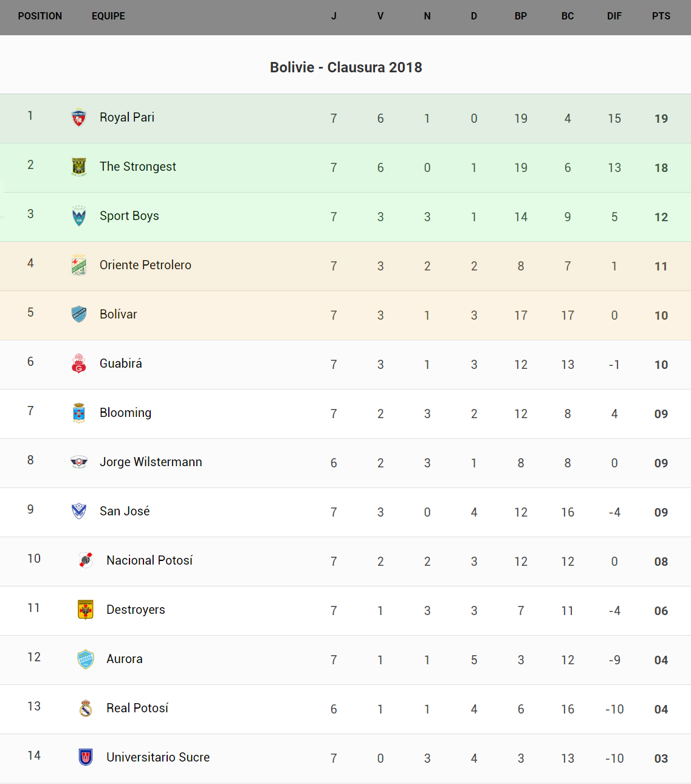Image resolution: width=691 pixels, height=784 pixels.
Task: Open the Real Potosí team link
Action: click(137, 708)
